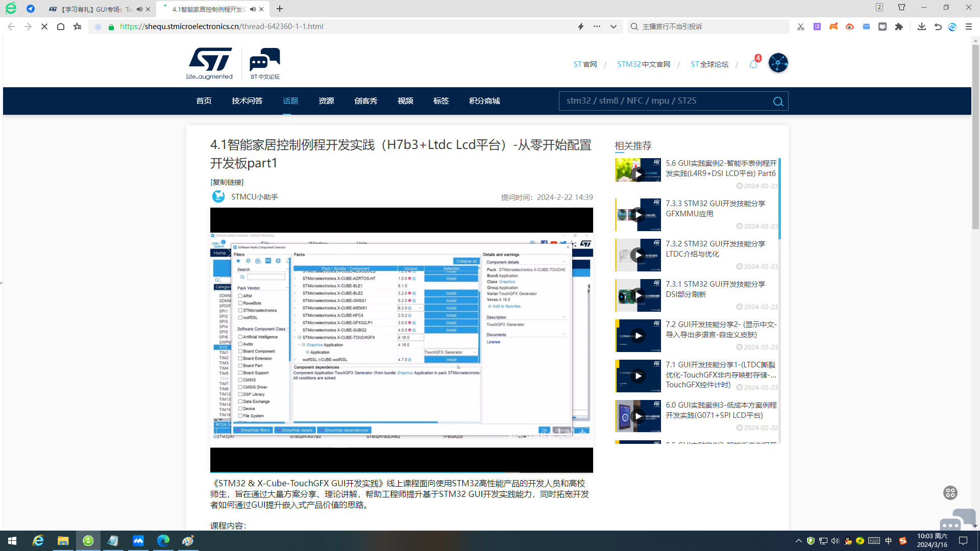Mute audio on the 学习有礼 GUI专场 tab

point(139,9)
